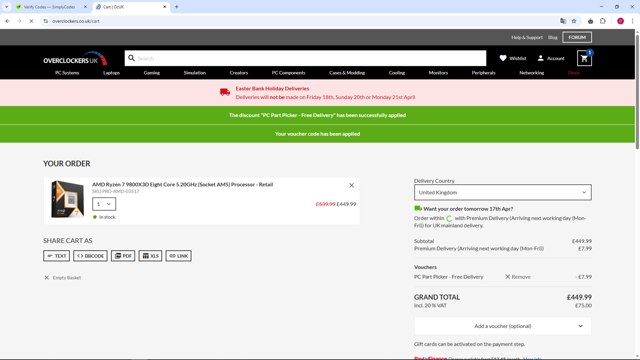Click the Overclockers UK logo
This screenshot has width=640, height=360.
(75, 59)
